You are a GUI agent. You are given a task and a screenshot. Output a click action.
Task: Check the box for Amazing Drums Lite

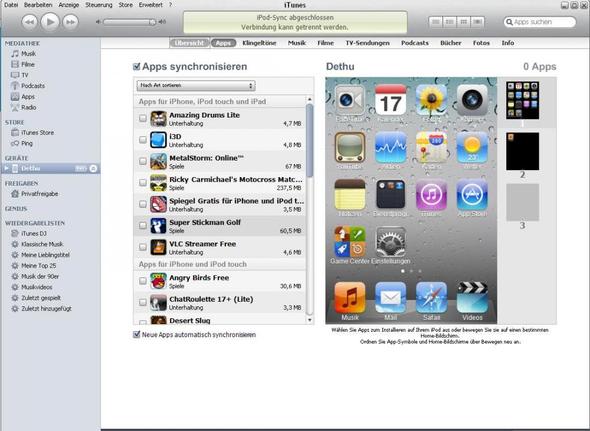pos(143,118)
